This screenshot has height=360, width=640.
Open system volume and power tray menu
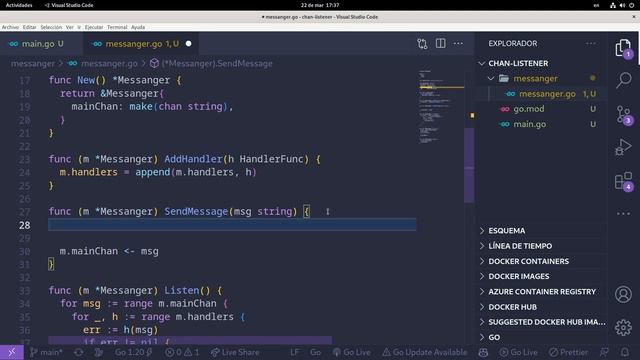622,5
